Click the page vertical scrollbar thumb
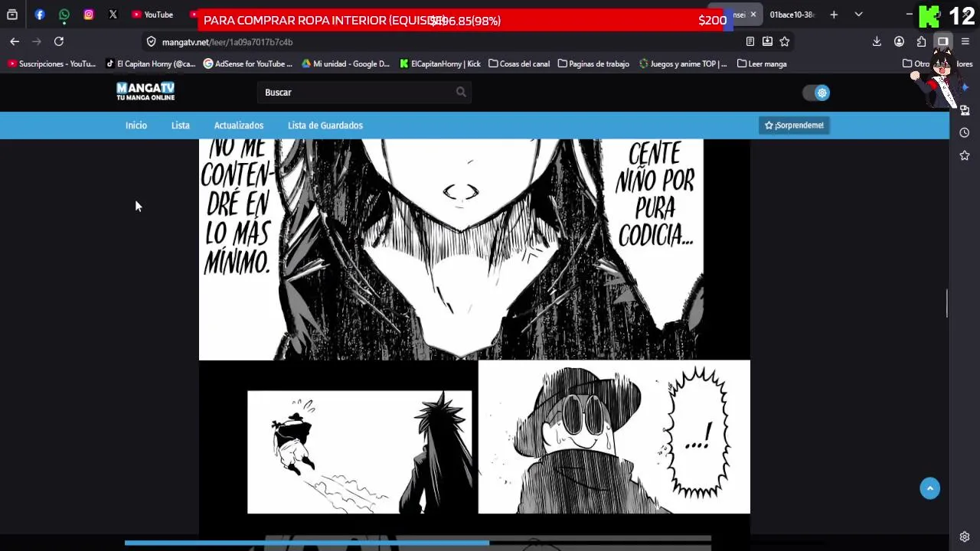 [x=947, y=303]
